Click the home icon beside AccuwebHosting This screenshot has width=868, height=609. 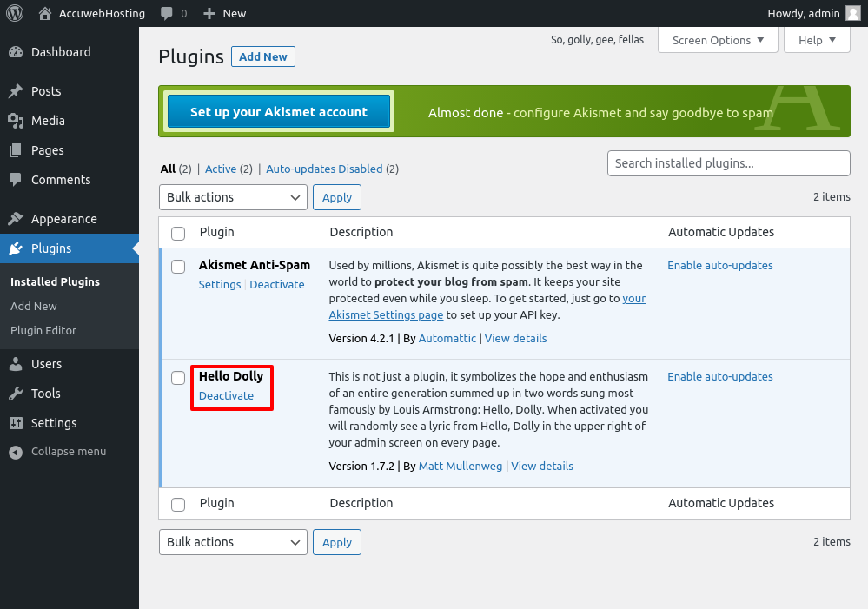coord(45,13)
